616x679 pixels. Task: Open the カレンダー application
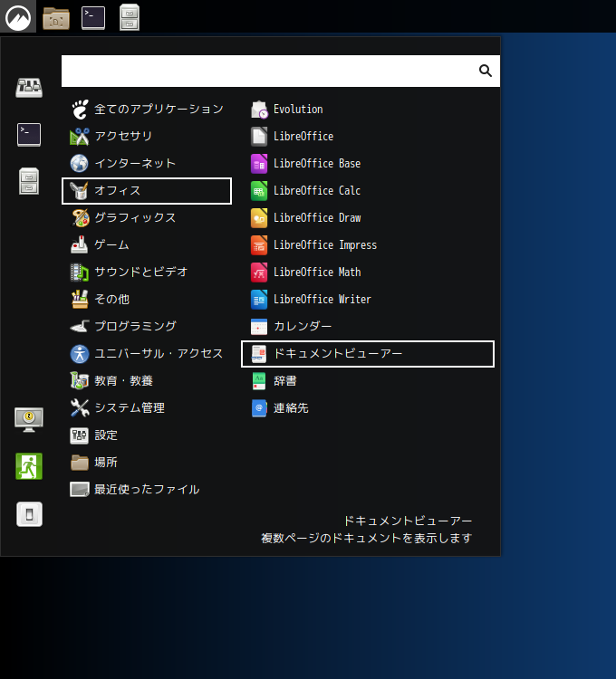(x=368, y=327)
